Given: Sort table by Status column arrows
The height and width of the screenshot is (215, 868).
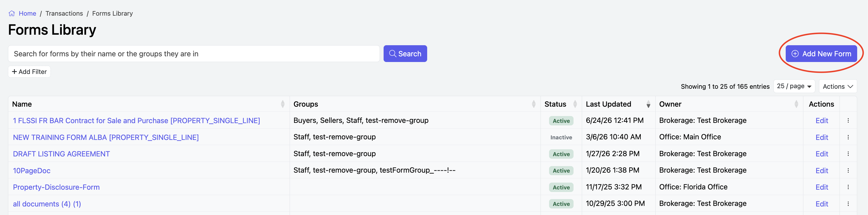Looking at the screenshot, I should tap(575, 104).
